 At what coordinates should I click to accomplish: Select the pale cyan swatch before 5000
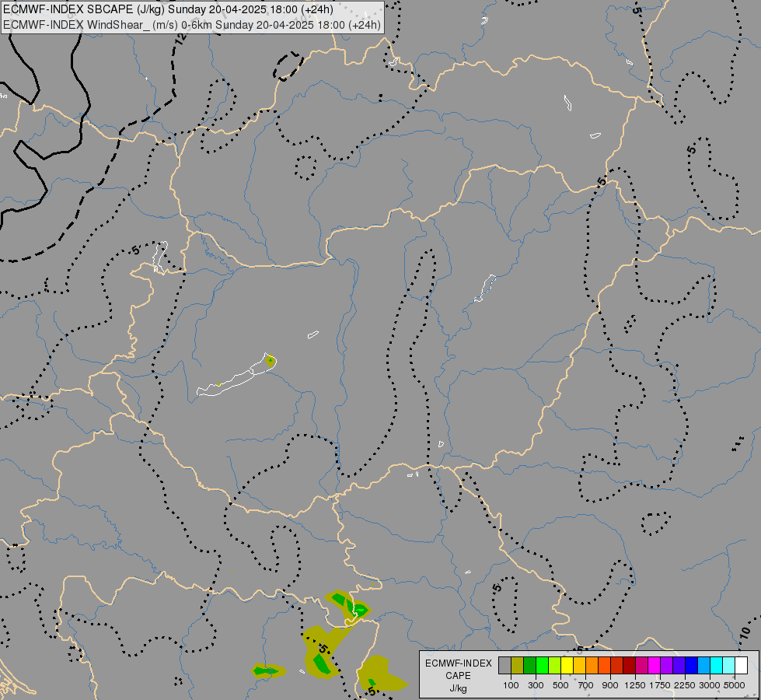728,666
